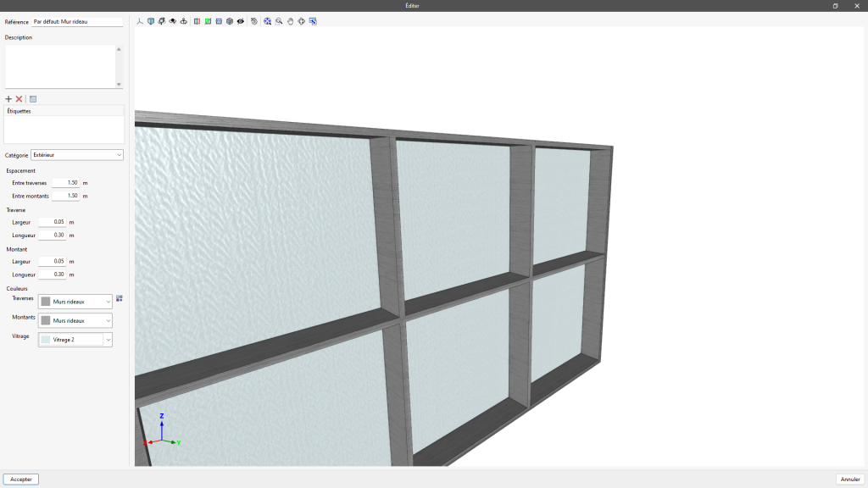This screenshot has width=868, height=488.
Task: Click the four-arrow move view icon
Action: [x=301, y=21]
